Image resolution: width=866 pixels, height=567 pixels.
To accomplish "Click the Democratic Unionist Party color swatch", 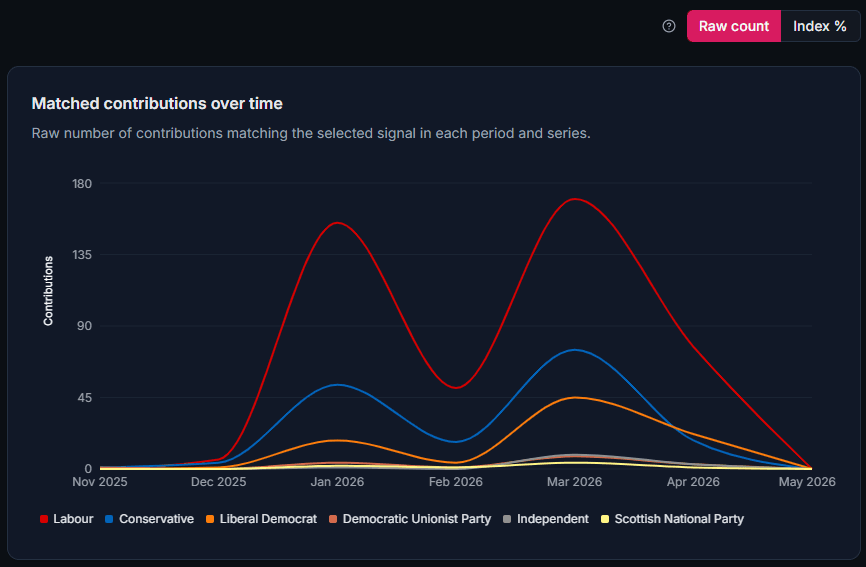I will (333, 519).
